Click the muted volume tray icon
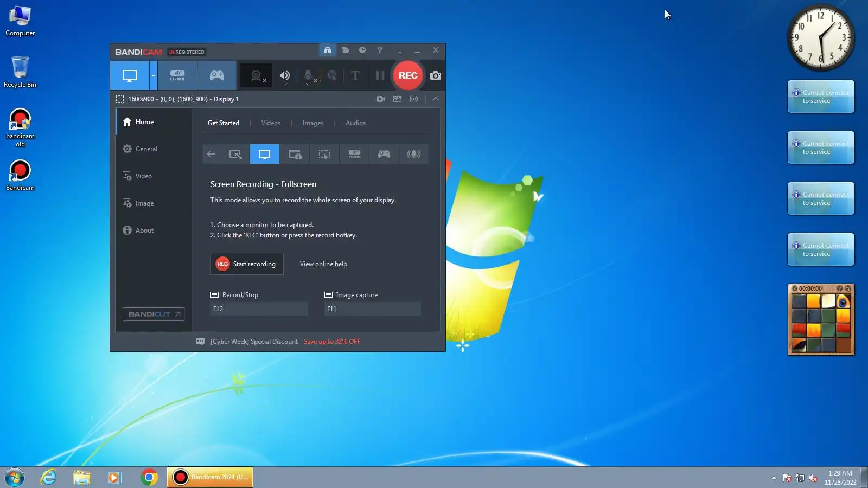Viewport: 868px width, 488px height. 813,478
